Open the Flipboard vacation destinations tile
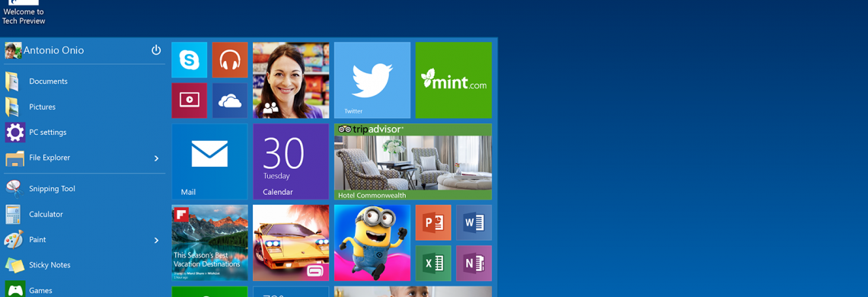The width and height of the screenshot is (868, 297). [210, 243]
